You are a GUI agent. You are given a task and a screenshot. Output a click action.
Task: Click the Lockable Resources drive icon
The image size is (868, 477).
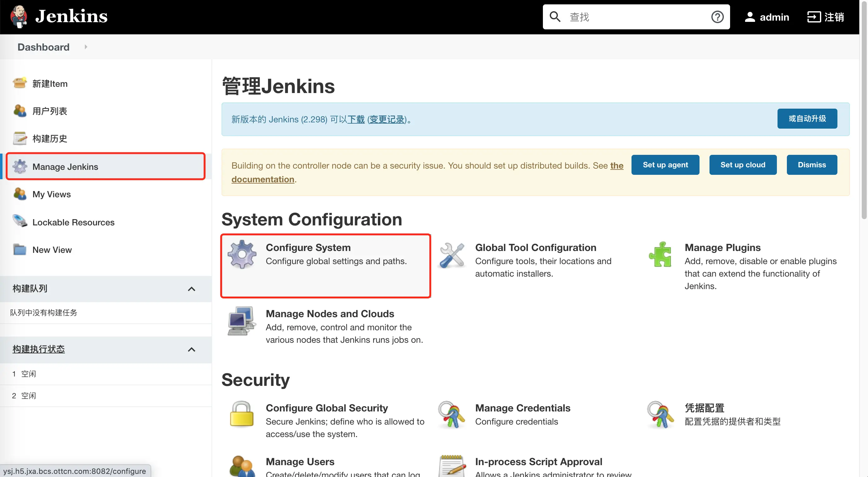click(20, 221)
